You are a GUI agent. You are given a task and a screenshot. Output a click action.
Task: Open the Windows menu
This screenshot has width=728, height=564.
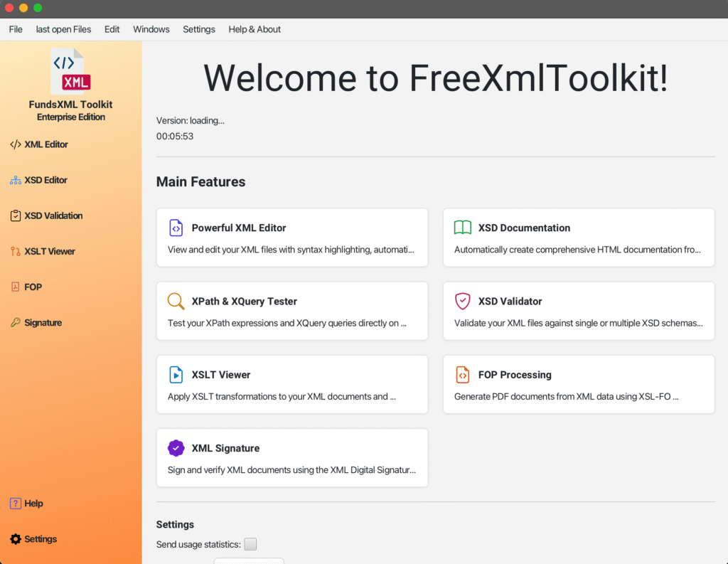(x=151, y=29)
